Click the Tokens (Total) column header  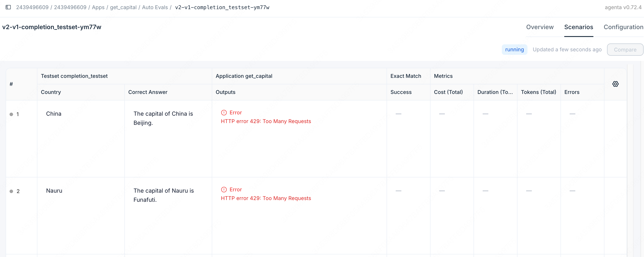(x=538, y=92)
